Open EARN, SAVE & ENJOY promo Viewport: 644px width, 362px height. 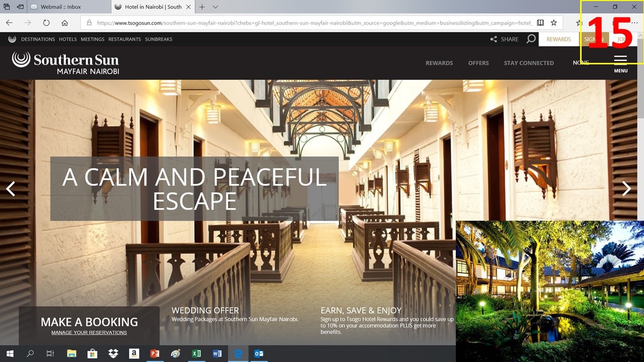[x=361, y=310]
